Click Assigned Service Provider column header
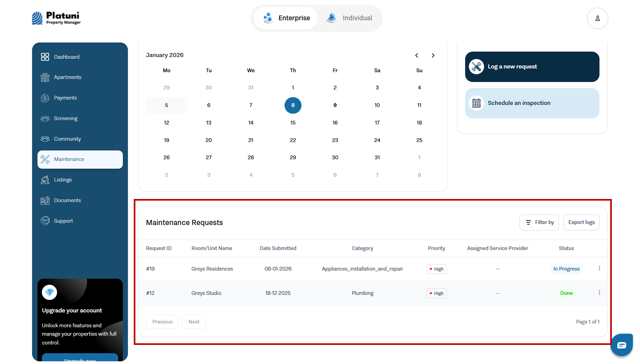 click(x=497, y=248)
